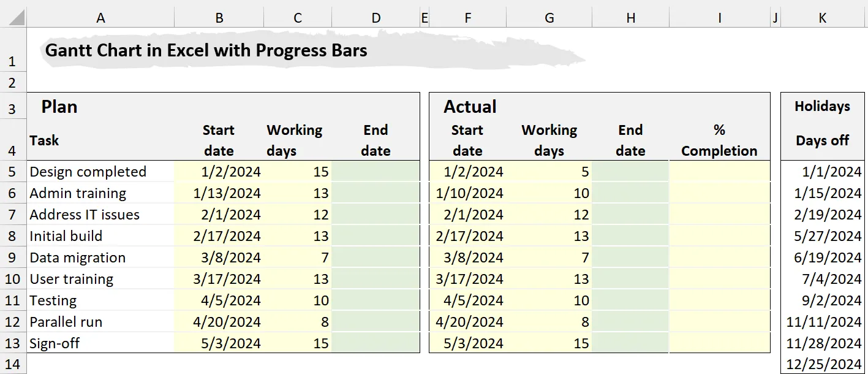The image size is (868, 374).
Task: Click the Gantt Chart title cell
Action: pos(206,50)
